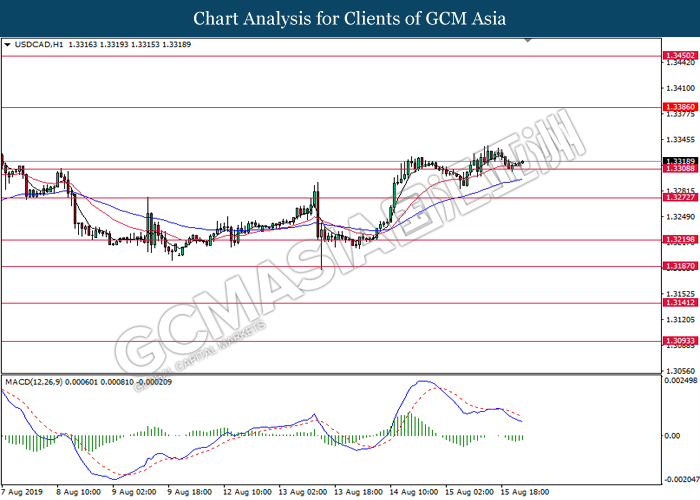Click the USDCAD,H1 chart title text
Image resolution: width=700 pixels, height=500 pixels.
pyautogui.click(x=39, y=45)
